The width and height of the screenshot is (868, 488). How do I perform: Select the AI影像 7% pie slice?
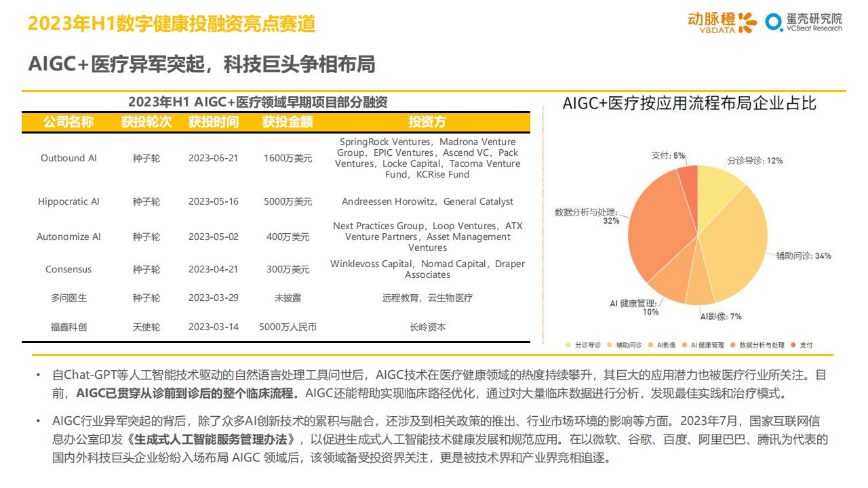(x=700, y=285)
